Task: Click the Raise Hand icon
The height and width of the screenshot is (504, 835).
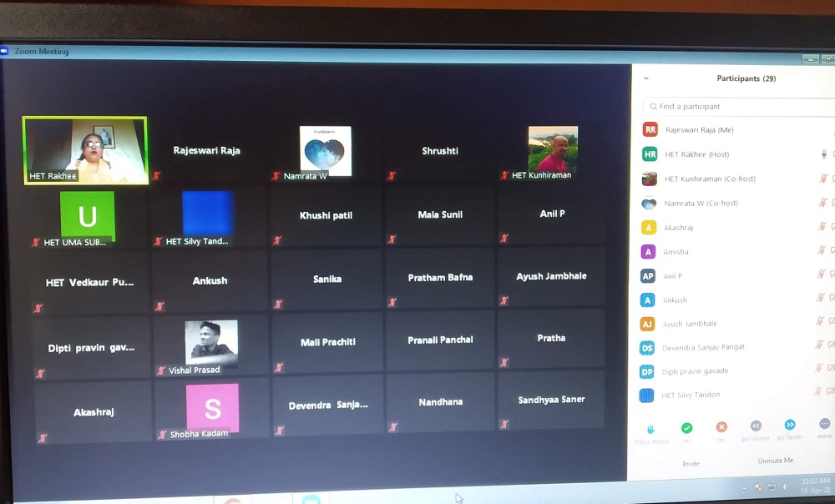Action: [651, 429]
